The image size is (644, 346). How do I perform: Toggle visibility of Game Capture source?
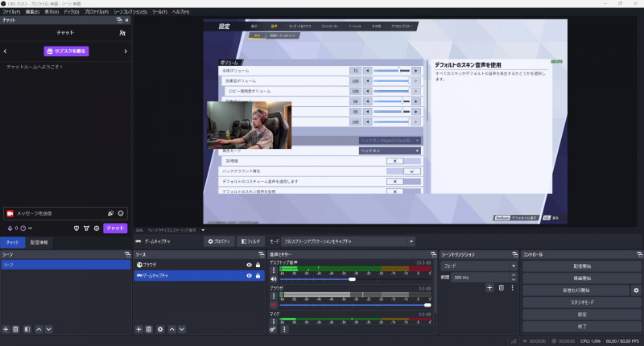tap(249, 276)
